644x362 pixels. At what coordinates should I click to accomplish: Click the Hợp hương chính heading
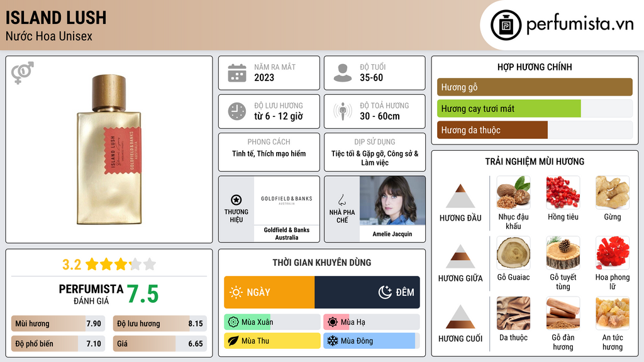point(535,67)
